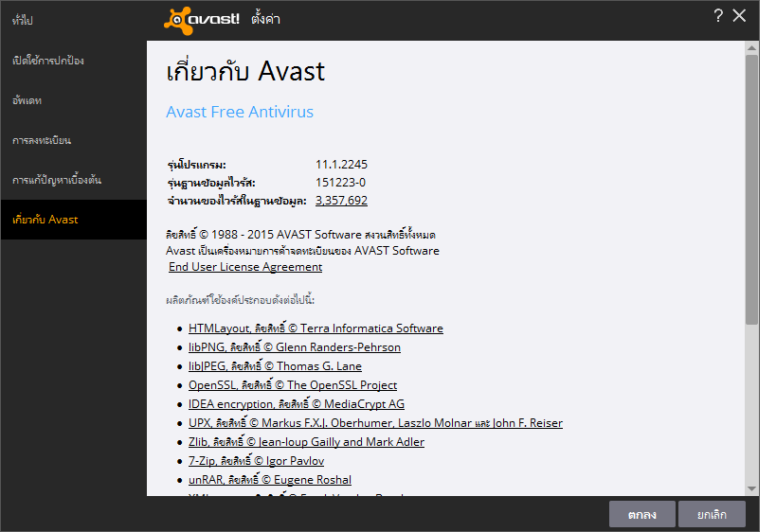Viewport: 776px width, 532px height.
Task: Click the ตกลง (OK) button
Action: coord(641,514)
